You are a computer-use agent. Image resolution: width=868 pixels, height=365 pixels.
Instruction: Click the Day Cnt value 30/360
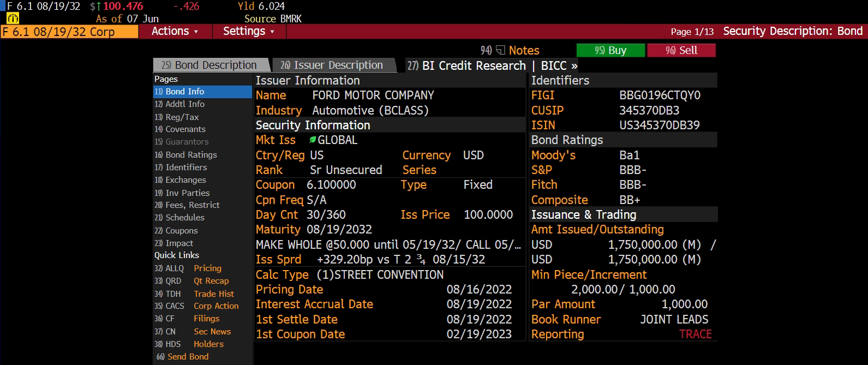[x=326, y=215]
